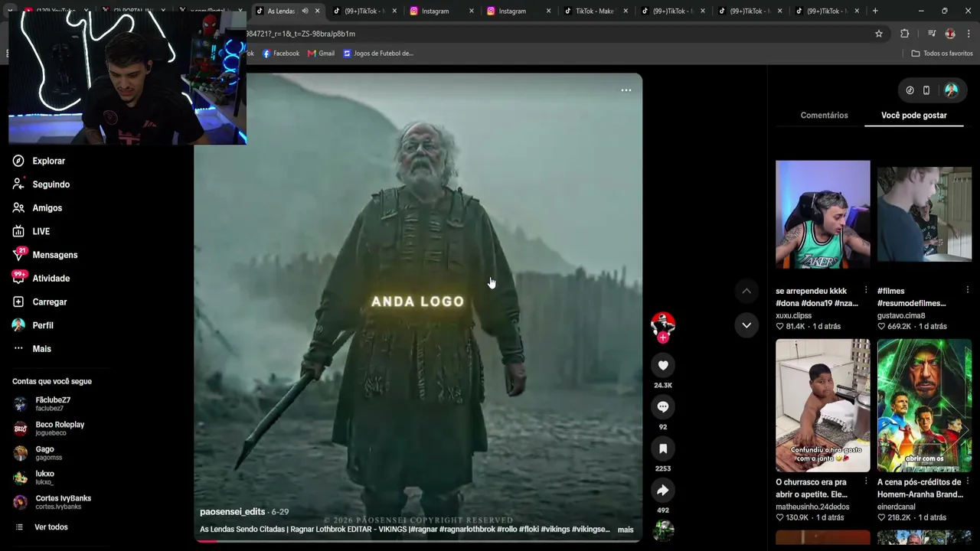This screenshot has width=980, height=551.
Task: Switch to the TikTok - Make browser tab
Action: (595, 11)
